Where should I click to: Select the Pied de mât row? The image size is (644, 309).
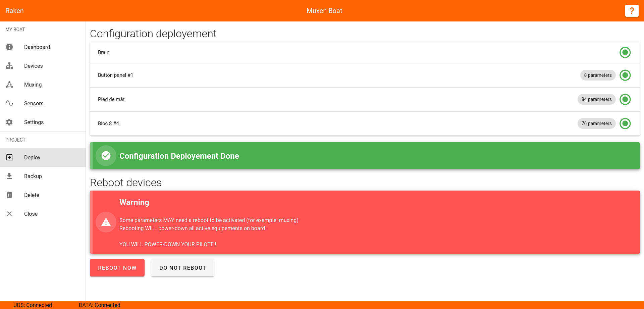[365, 99]
